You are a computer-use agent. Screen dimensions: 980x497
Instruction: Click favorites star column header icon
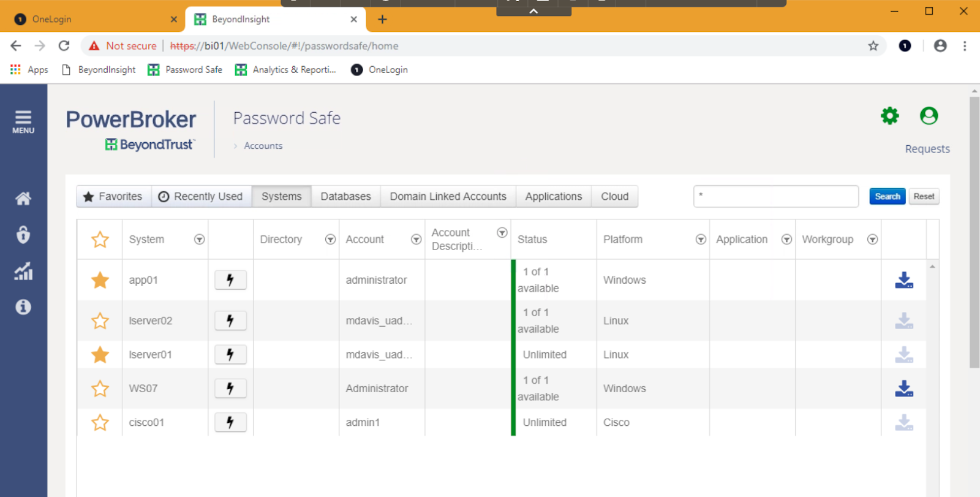click(100, 239)
